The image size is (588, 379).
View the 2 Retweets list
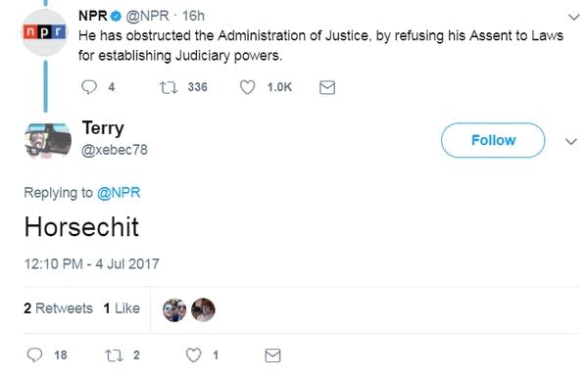[58, 308]
